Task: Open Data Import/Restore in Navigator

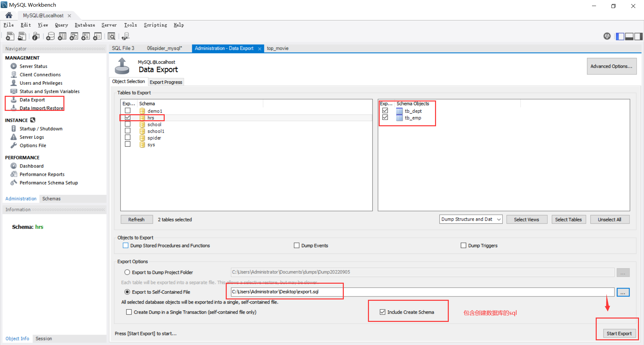Action: click(41, 108)
